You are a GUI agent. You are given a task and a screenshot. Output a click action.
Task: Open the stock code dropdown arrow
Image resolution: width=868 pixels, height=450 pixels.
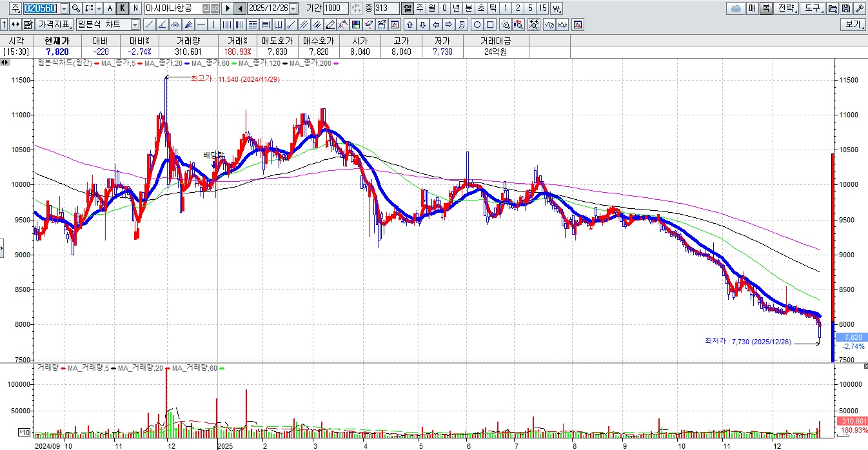point(64,8)
